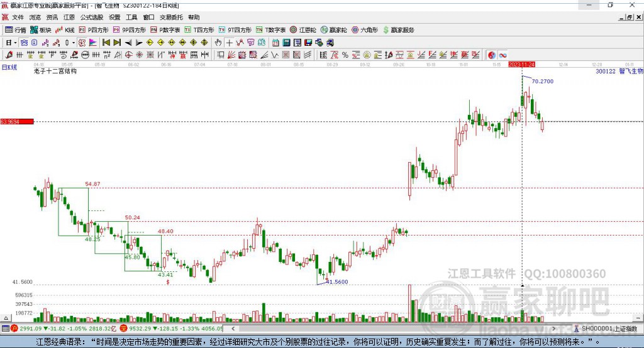This screenshot has width=644, height=348.
Task: Open the 江恩轮 Gann wheel
Action: pyautogui.click(x=303, y=30)
